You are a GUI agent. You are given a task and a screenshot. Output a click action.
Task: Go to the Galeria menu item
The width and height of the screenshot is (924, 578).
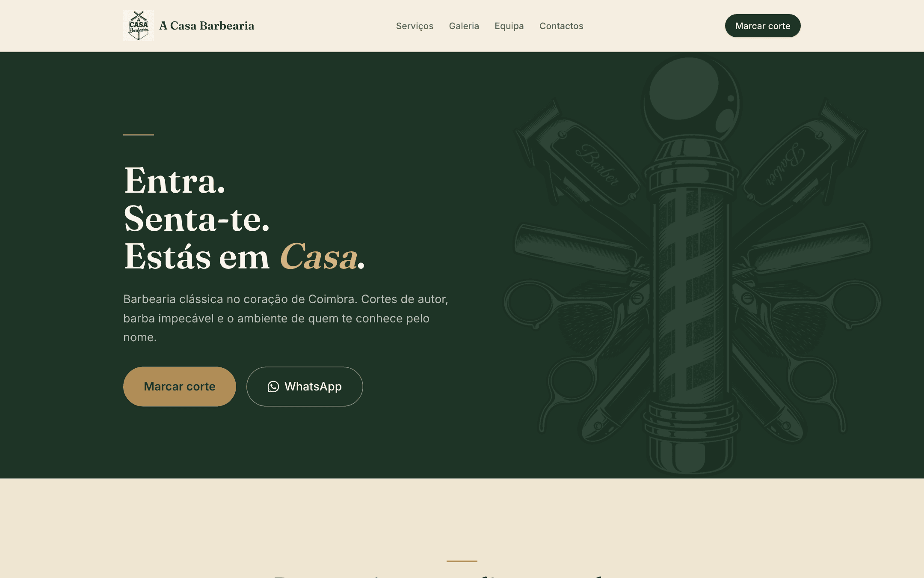pos(464,26)
